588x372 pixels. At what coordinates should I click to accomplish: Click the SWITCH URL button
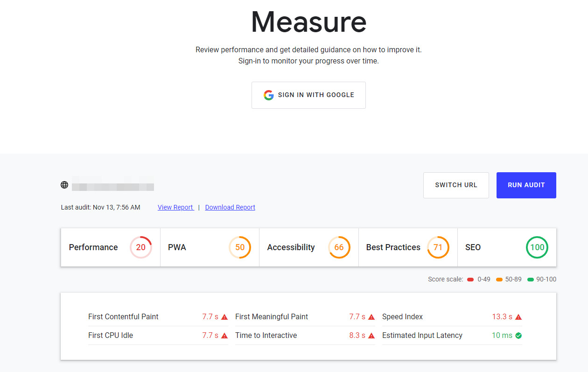(456, 185)
